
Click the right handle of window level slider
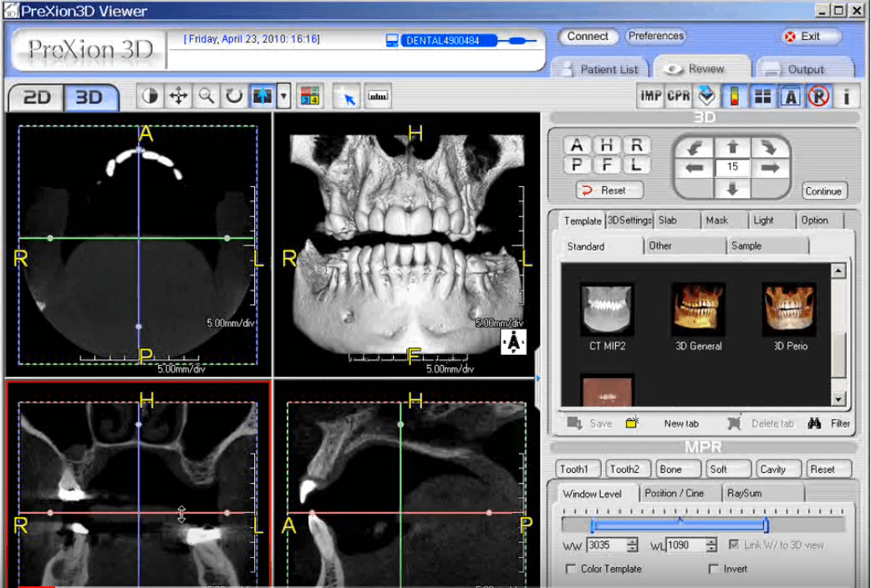pos(766,525)
